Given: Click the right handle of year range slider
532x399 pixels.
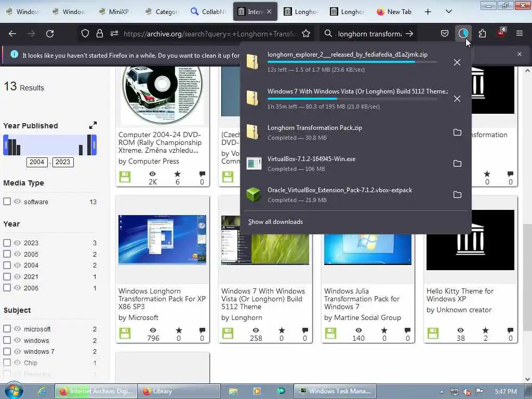Looking at the screenshot, I should pyautogui.click(x=94, y=145).
